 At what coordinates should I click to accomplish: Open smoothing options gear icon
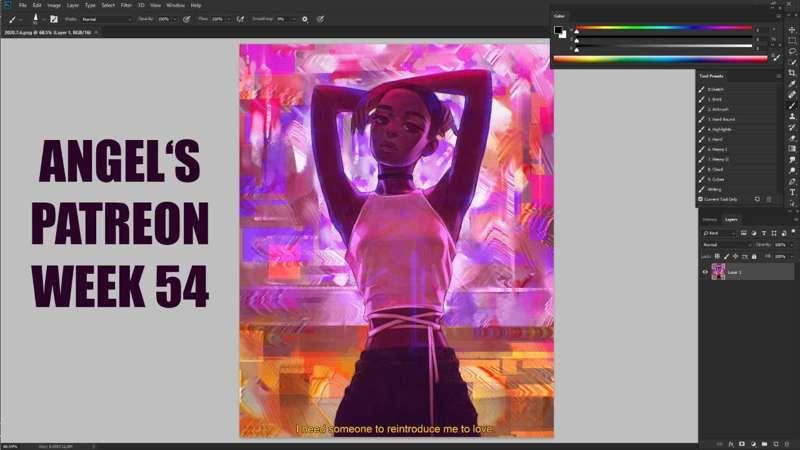click(305, 19)
